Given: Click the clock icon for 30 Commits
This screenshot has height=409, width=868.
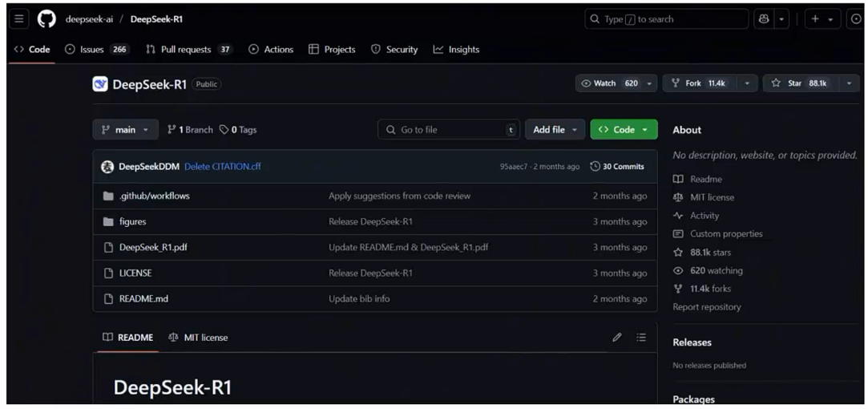Looking at the screenshot, I should click(x=595, y=166).
